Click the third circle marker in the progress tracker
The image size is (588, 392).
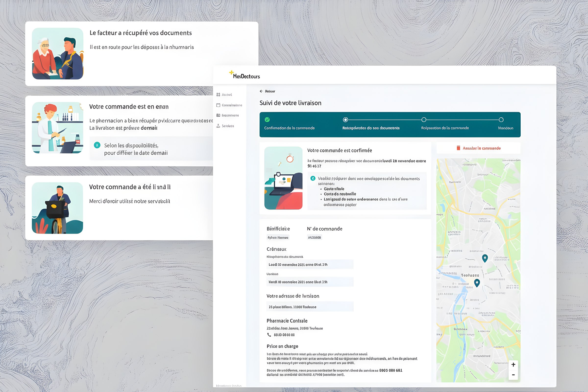pos(424,120)
